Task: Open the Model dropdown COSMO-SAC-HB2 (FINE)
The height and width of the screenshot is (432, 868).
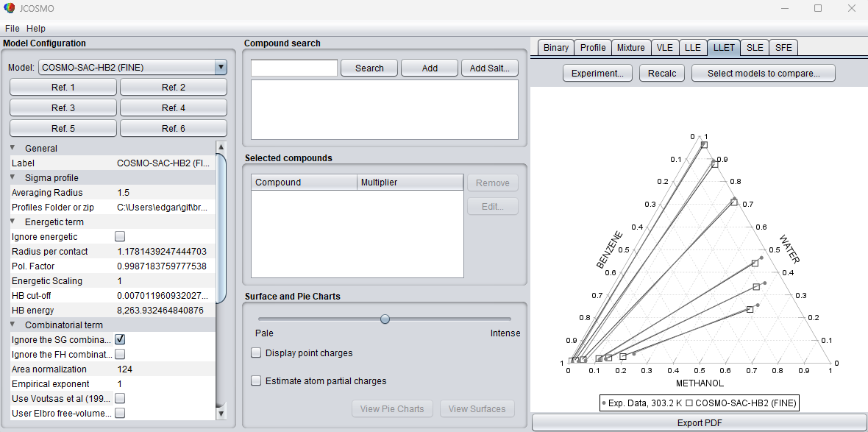Action: pyautogui.click(x=133, y=68)
